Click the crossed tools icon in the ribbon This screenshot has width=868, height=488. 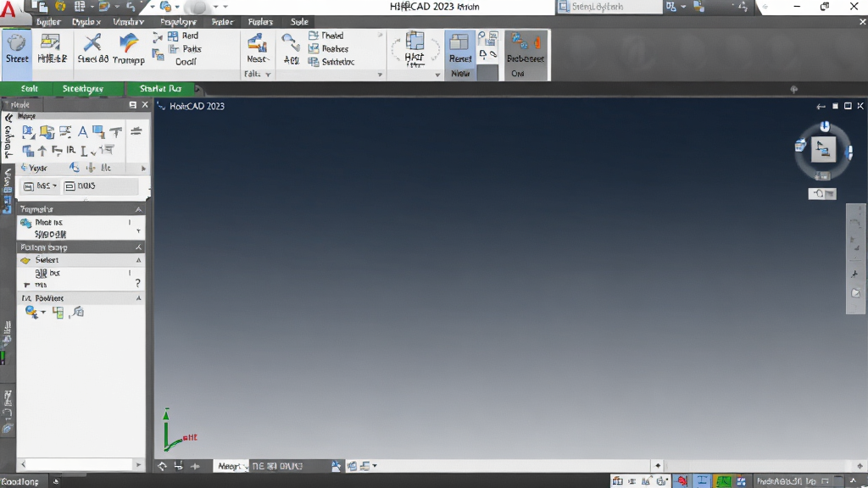[92, 42]
